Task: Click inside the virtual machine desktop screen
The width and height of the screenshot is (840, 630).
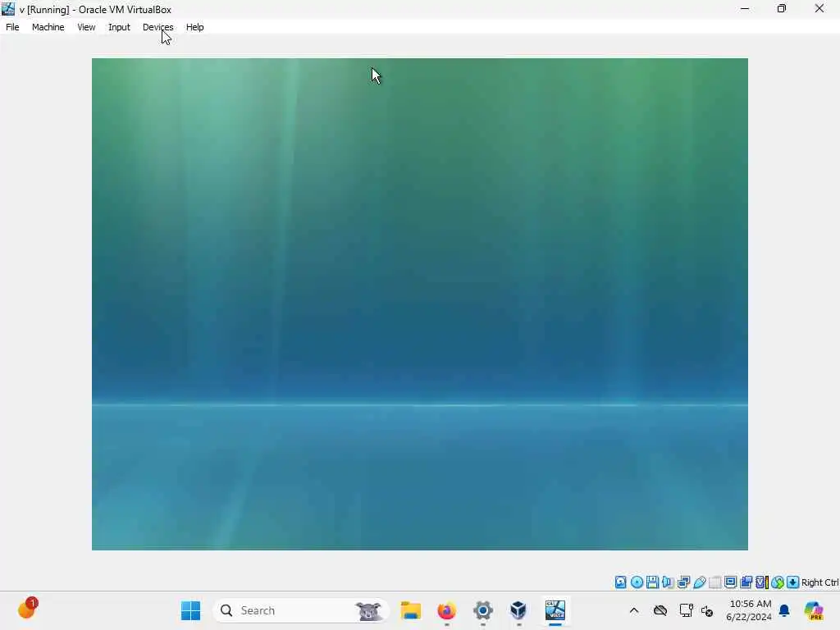Action: tap(419, 304)
